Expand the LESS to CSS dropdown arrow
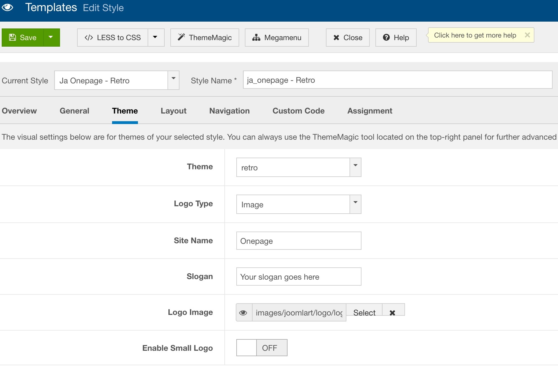Viewport: 558px width, 392px height. pyautogui.click(x=156, y=38)
